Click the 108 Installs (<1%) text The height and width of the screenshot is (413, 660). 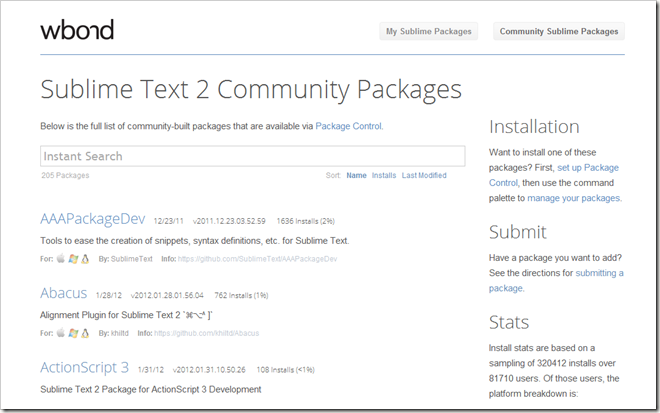pyautogui.click(x=285, y=370)
